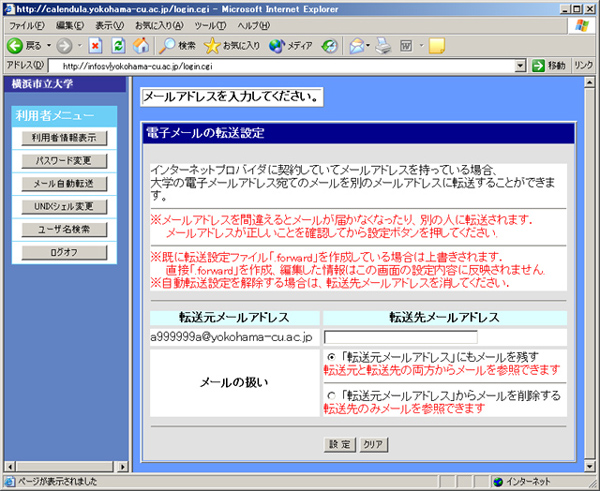600x491 pixels.
Task: Select keep mail on 転送元メールアドレス radio
Action: (331, 357)
